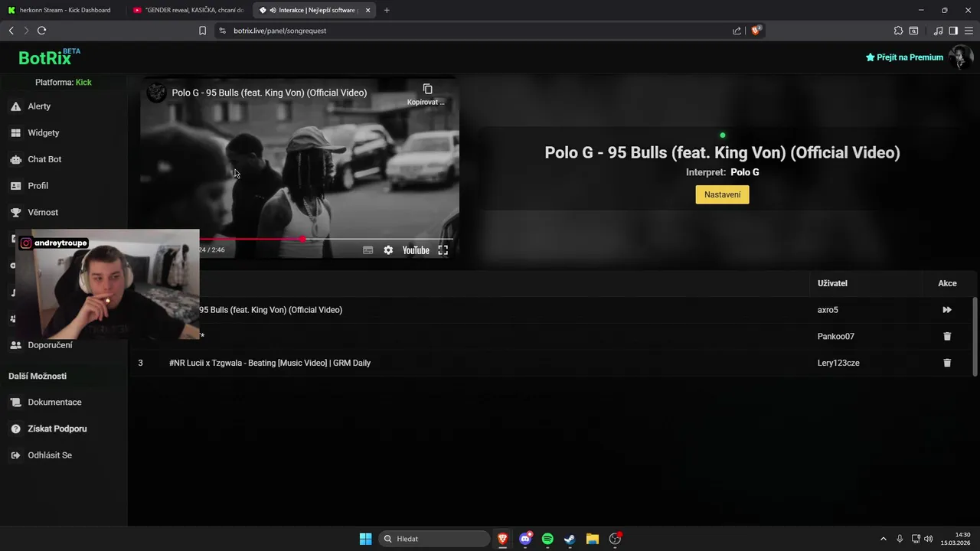Viewport: 980px width, 551px height.
Task: Delete Pankoo07's song request
Action: coord(947,337)
